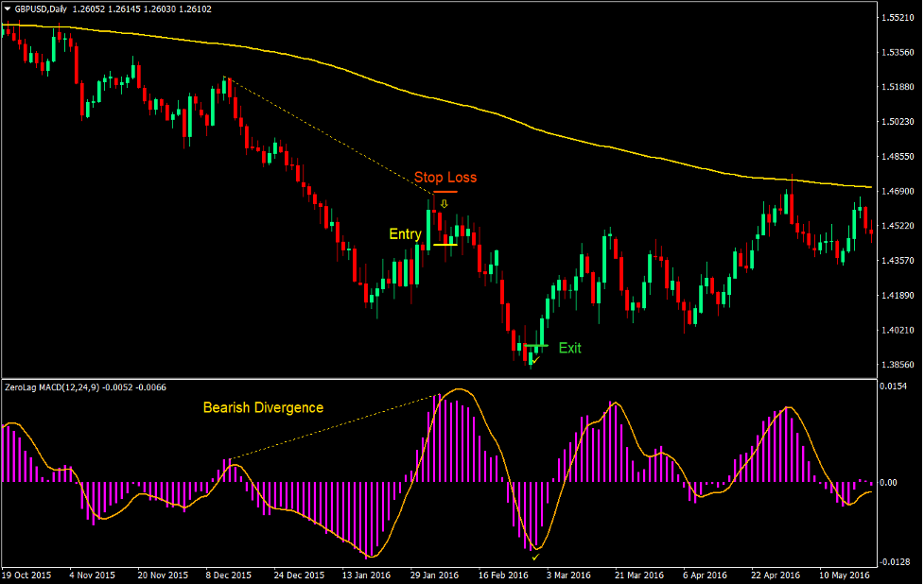The height and width of the screenshot is (584, 924).
Task: Click the Entry text annotation
Action: [x=405, y=233]
